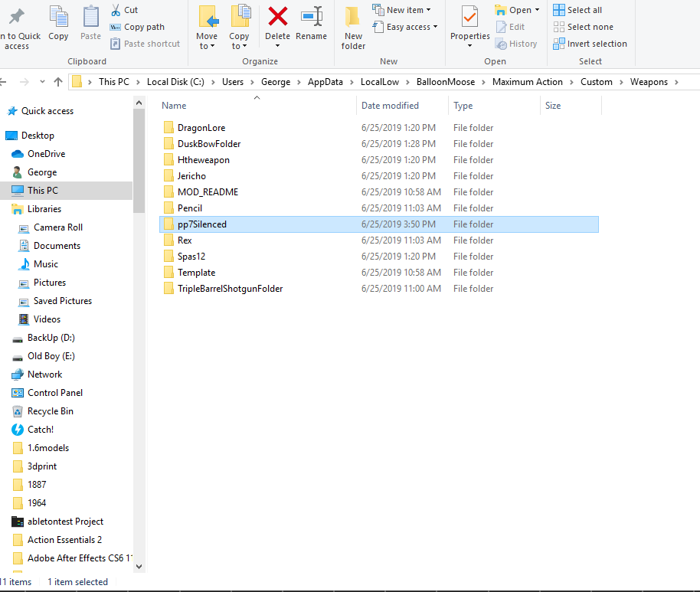The height and width of the screenshot is (592, 700).
Task: Click Local Disk (C:) breadcrumb
Action: pos(175,82)
